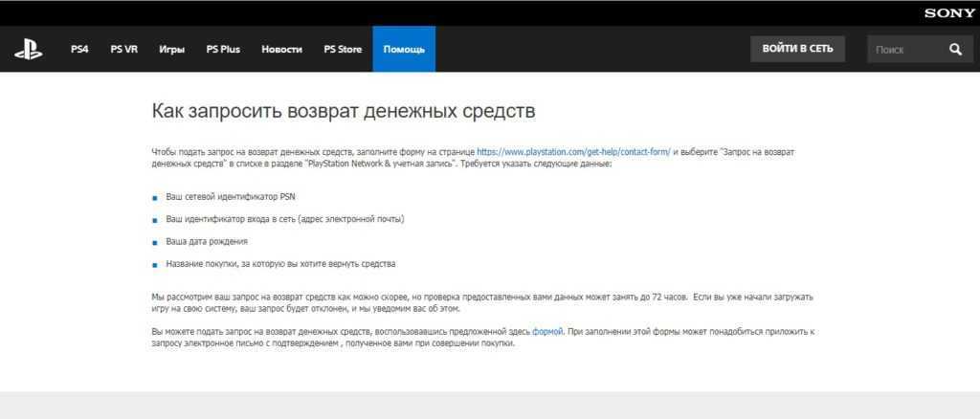Navigate to PS Store
This screenshot has height=419, width=980.
point(343,49)
